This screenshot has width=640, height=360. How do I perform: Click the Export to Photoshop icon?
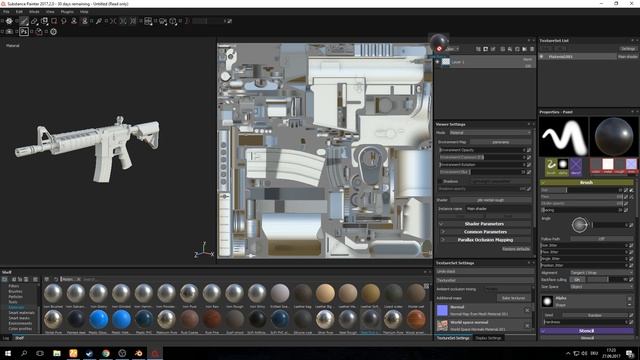point(24,31)
